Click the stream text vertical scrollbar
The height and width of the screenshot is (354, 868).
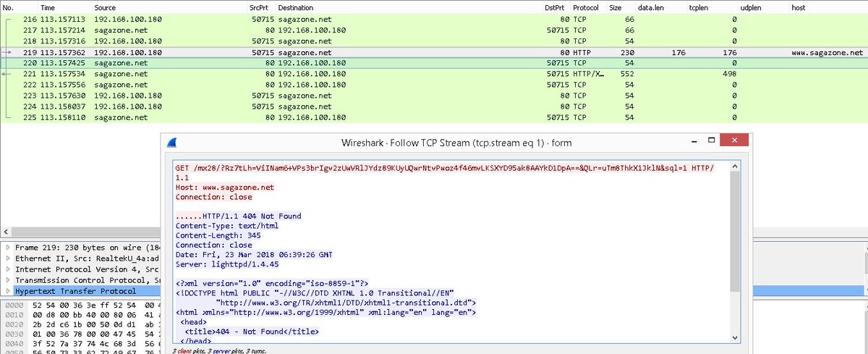coord(735,250)
